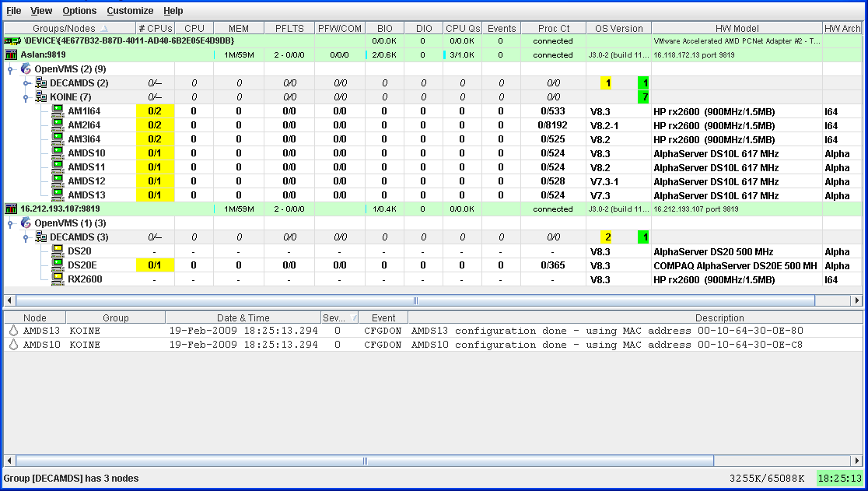868x491 pixels.
Task: Click the yellow 1 badge in DECAMDS (2) row
Action: [607, 83]
